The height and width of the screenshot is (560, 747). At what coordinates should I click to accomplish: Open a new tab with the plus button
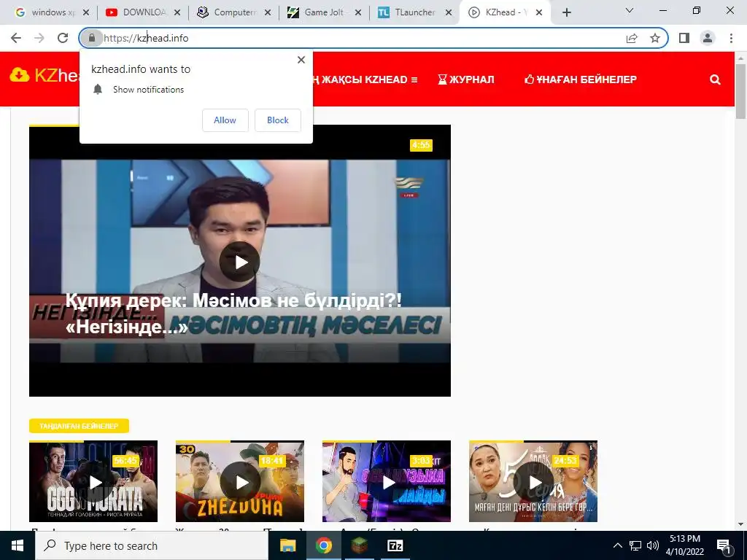point(566,12)
